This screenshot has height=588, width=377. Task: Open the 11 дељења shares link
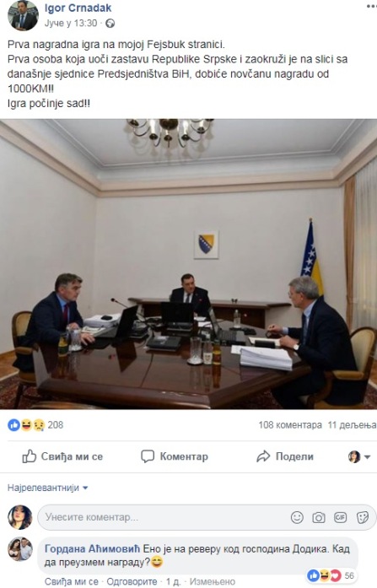[x=352, y=425]
